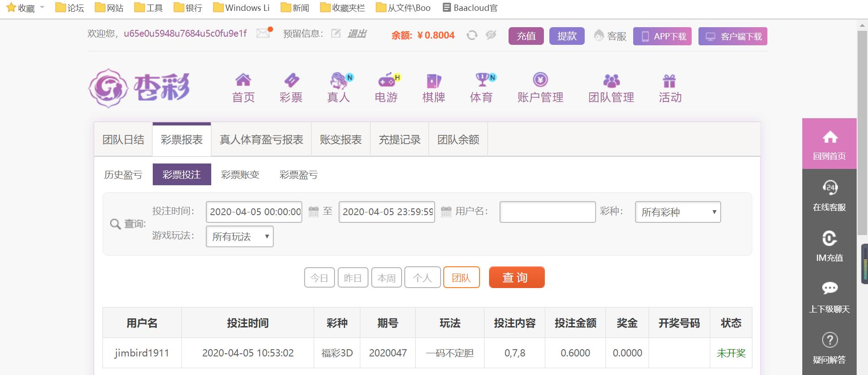The width and height of the screenshot is (868, 375).
Task: Open 历史盈亏 sub-tab
Action: [x=123, y=174]
